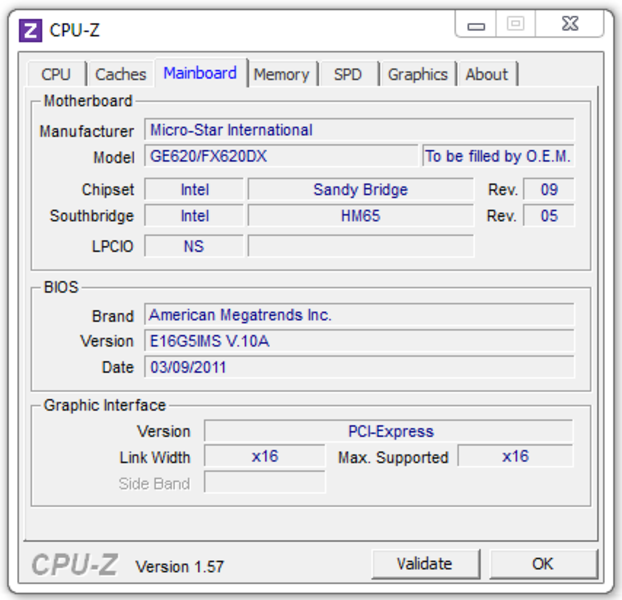Select the HM65 southbridge value
Viewport: 622px width, 600px height.
361,216
